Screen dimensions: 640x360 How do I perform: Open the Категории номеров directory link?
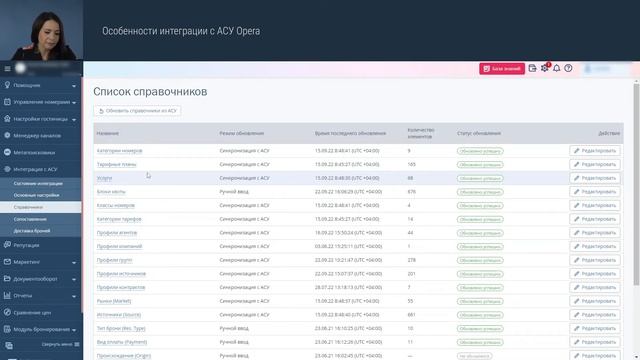[x=119, y=151]
